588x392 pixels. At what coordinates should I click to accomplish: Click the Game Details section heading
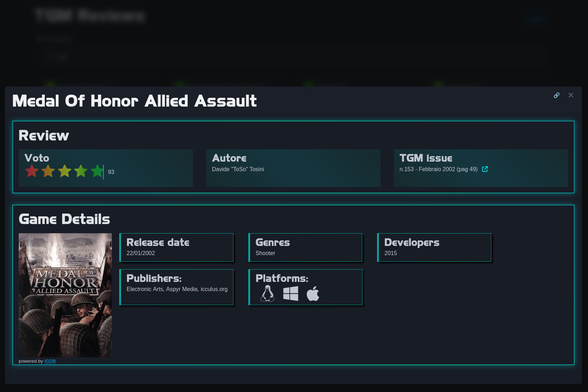tap(64, 219)
